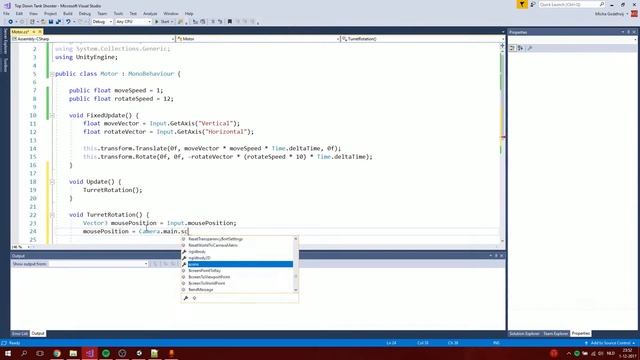Viewport: 640px width, 360px height.
Task: Open the Debug menu
Action: pyautogui.click(x=84, y=13)
